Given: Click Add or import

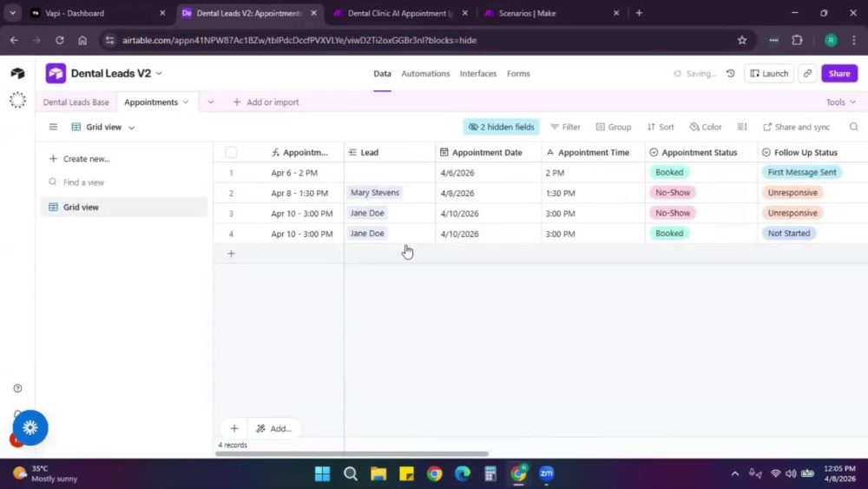Looking at the screenshot, I should (x=266, y=102).
